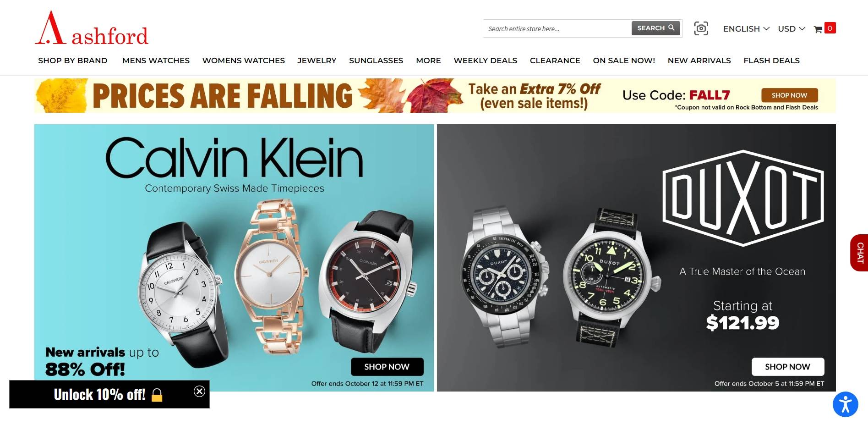Open the WEEKLY DEALS link
Image resolution: width=868 pixels, height=425 pixels.
point(485,61)
